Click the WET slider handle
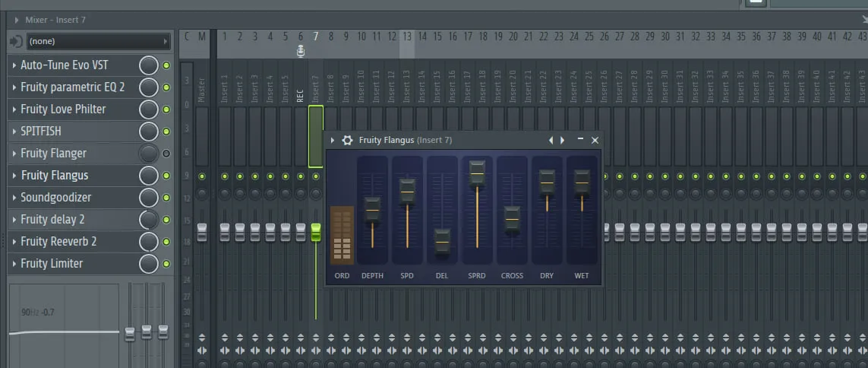The image size is (868, 368). (x=582, y=182)
